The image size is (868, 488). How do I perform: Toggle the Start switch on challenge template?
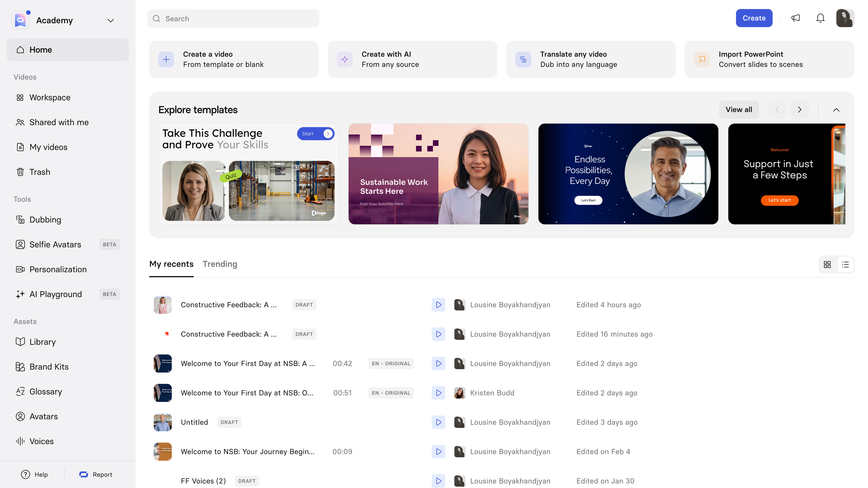click(315, 134)
